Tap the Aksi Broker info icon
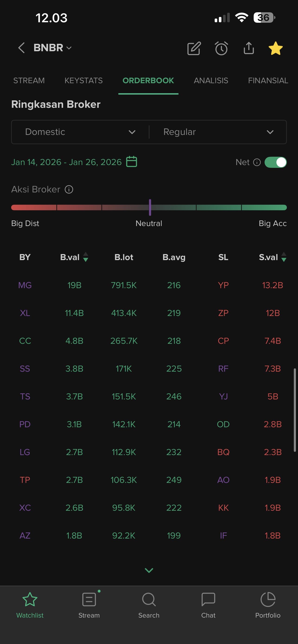 click(69, 189)
